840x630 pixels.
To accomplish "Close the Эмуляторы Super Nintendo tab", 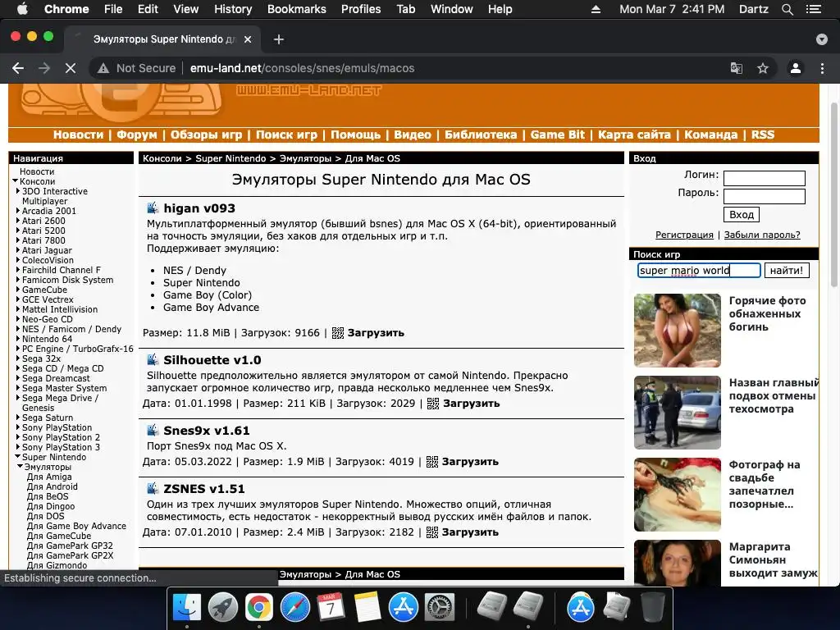I will tap(248, 39).
